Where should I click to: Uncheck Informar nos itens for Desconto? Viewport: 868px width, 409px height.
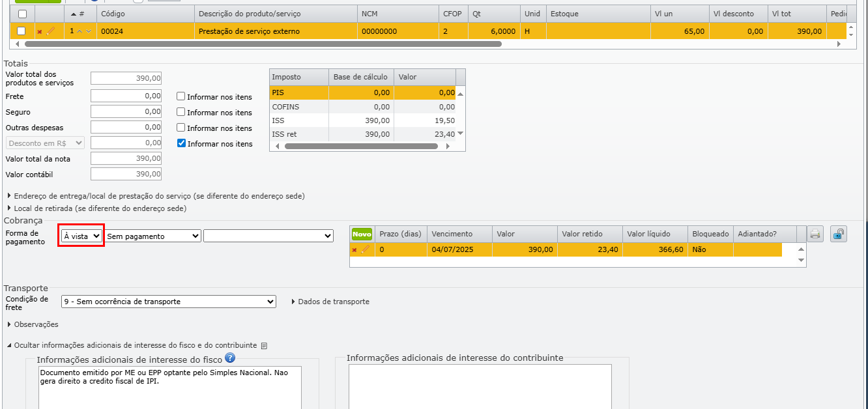pos(182,143)
